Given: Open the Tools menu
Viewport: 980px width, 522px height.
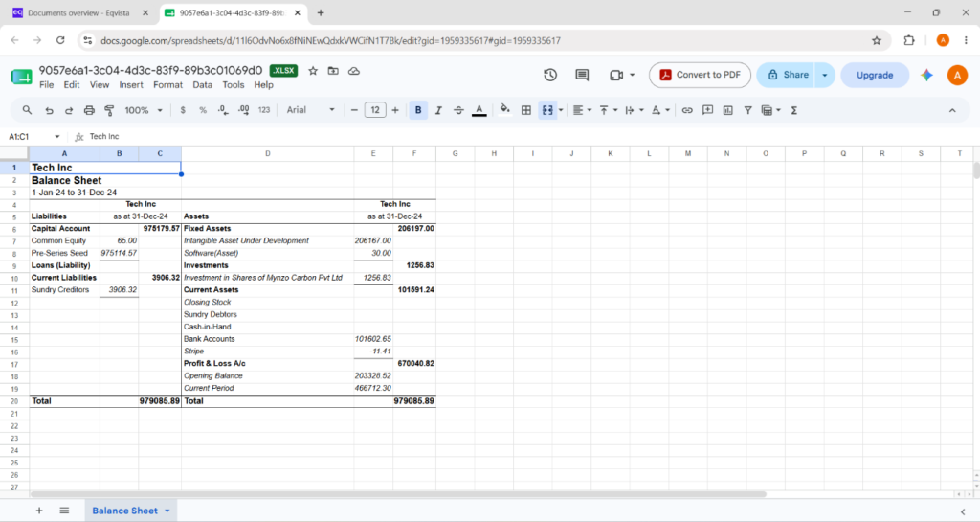Looking at the screenshot, I should tap(234, 85).
